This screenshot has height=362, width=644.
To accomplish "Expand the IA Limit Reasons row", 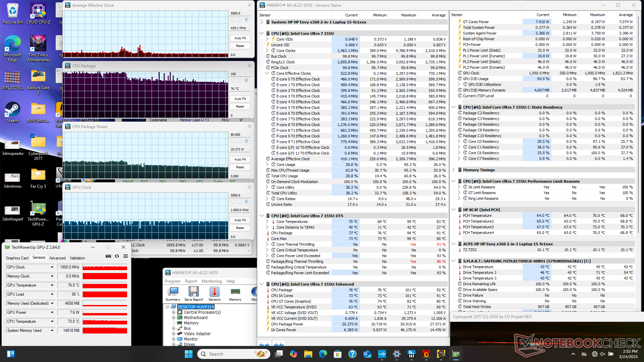I will click(459, 187).
